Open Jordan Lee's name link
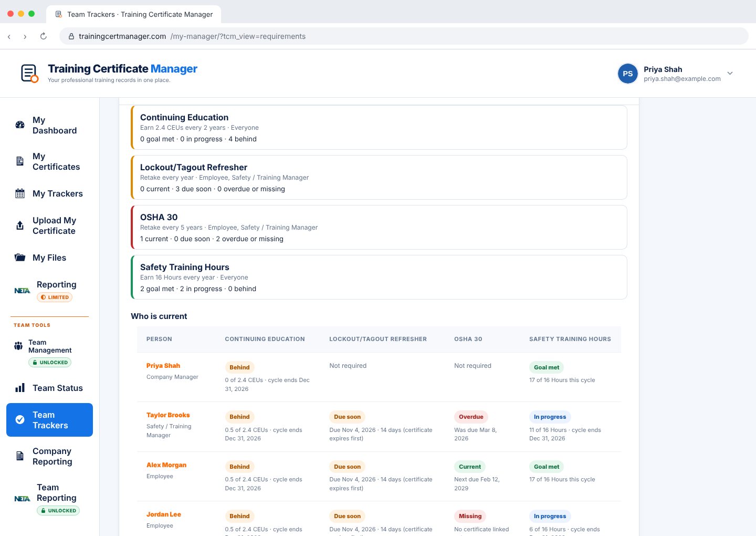This screenshot has height=536, width=756. coord(164,514)
